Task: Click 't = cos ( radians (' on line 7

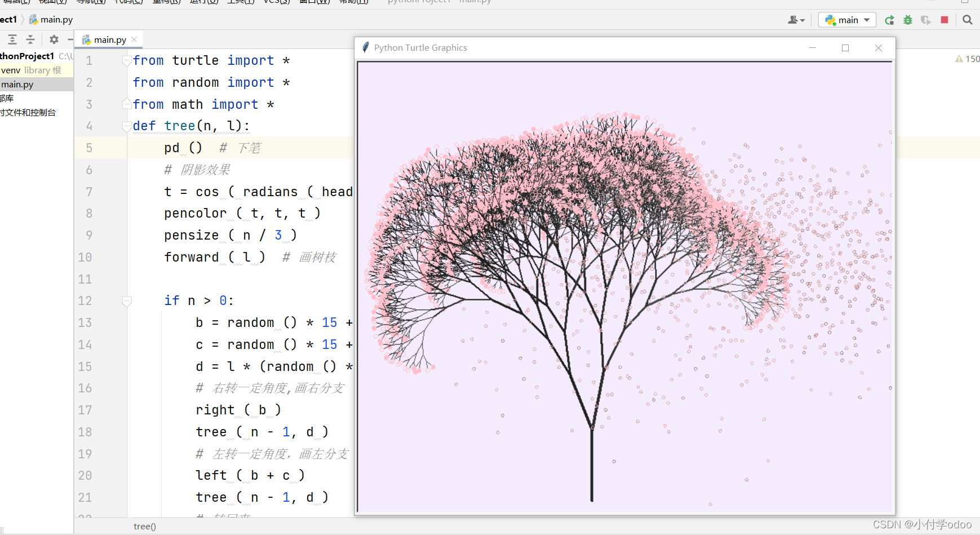Action: [x=239, y=192]
